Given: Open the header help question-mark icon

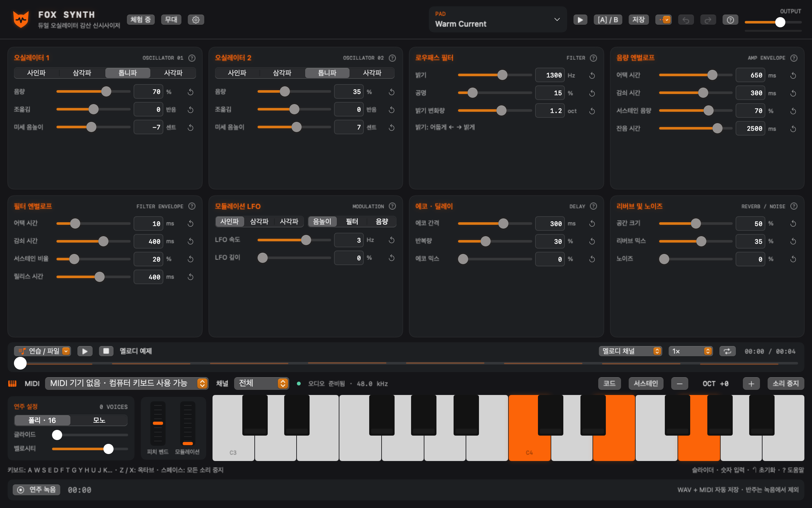Looking at the screenshot, I should coord(730,20).
